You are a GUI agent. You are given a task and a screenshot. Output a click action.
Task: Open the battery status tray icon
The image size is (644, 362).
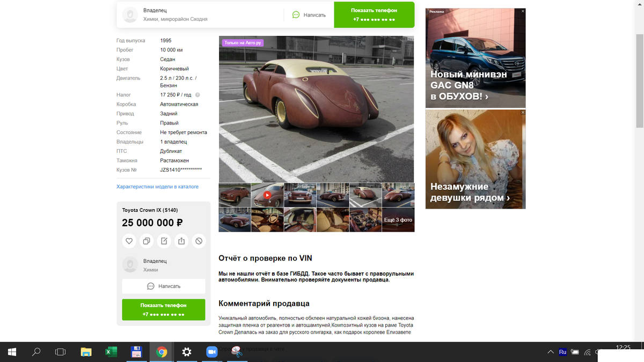pos(575,352)
